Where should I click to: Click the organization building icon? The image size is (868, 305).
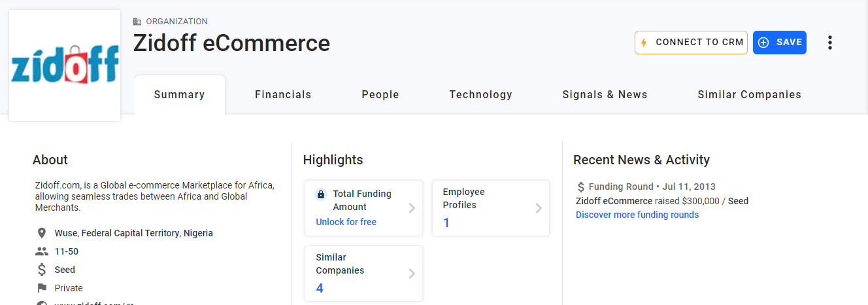tap(137, 22)
